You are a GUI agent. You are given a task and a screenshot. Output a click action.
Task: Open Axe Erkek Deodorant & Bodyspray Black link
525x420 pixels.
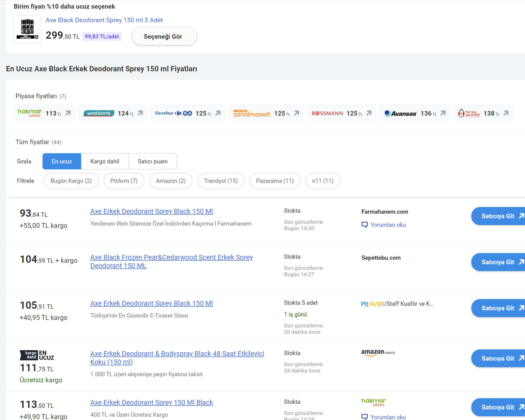coord(177,358)
